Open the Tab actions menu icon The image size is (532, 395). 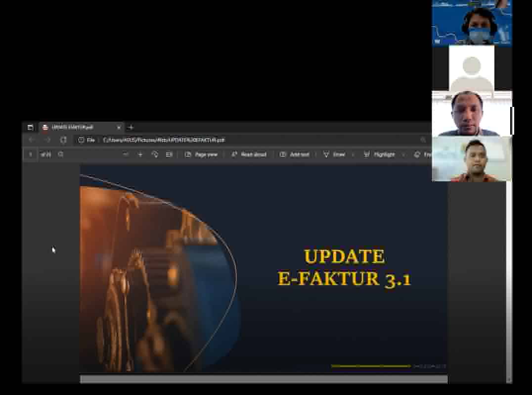(x=30, y=127)
